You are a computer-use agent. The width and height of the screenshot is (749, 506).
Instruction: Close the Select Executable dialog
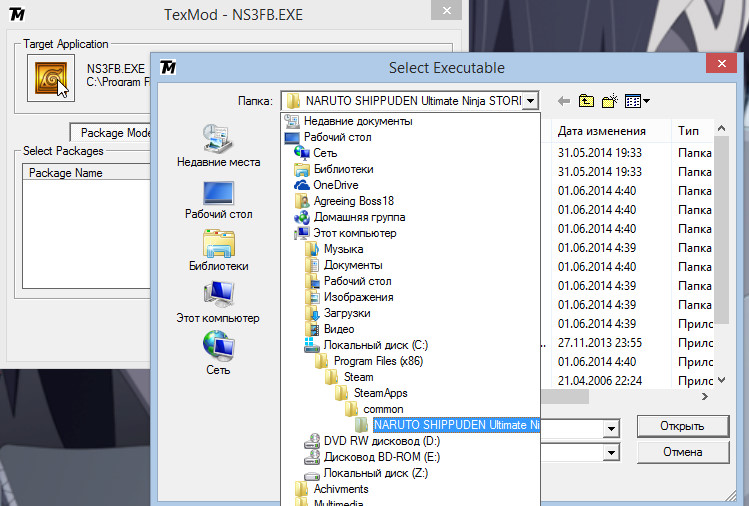pos(722,64)
